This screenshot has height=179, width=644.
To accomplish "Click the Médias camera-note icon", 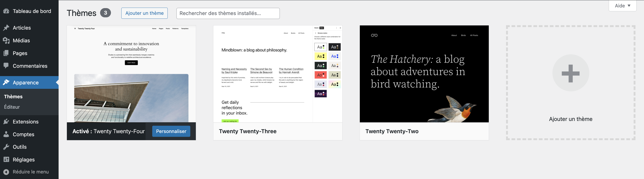I will (x=6, y=41).
